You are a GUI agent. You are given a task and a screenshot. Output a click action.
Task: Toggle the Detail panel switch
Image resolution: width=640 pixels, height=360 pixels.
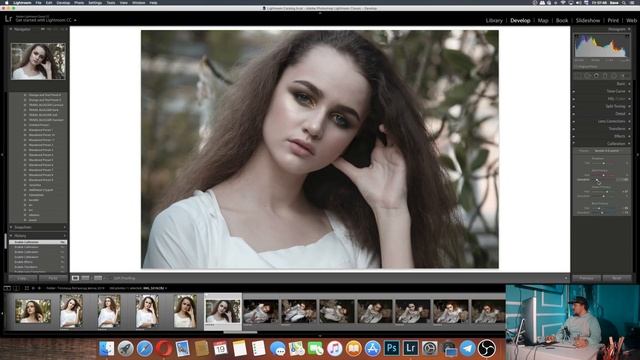pyautogui.click(x=574, y=113)
